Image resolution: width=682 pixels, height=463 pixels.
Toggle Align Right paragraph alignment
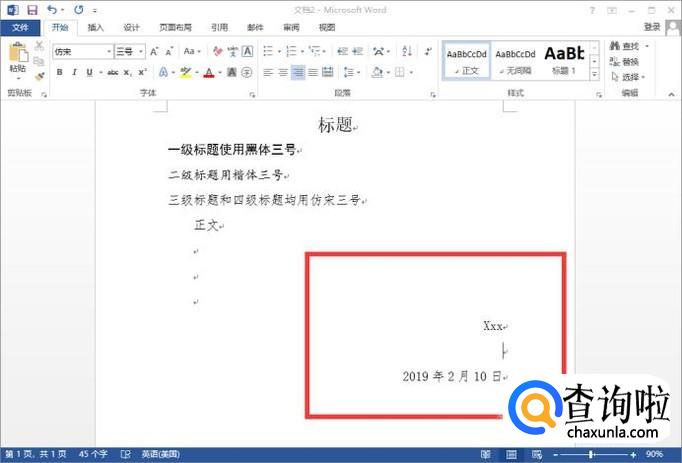[298, 72]
